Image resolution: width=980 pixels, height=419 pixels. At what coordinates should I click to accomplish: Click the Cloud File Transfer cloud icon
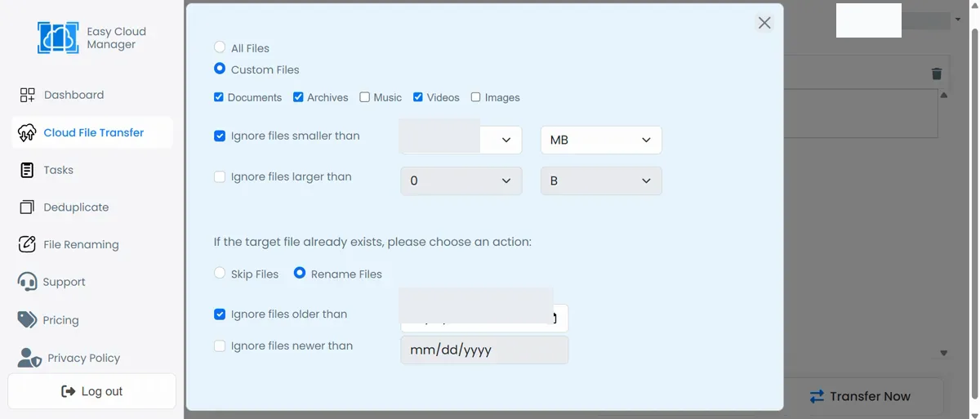(27, 132)
